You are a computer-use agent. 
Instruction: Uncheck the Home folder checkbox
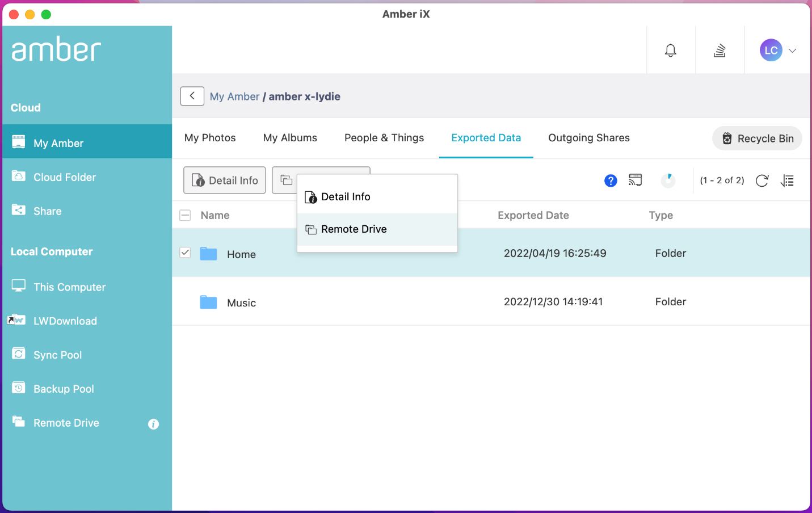(185, 253)
